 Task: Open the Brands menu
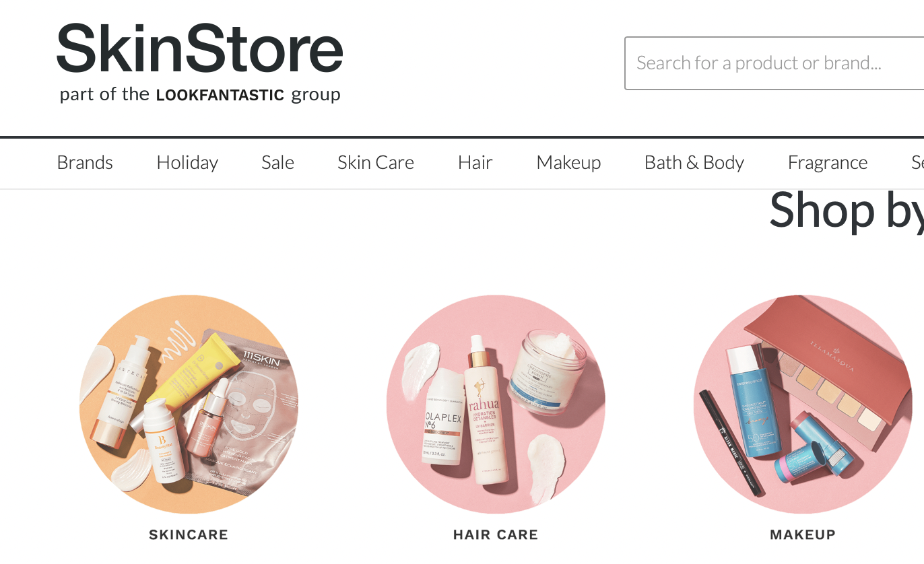point(85,162)
